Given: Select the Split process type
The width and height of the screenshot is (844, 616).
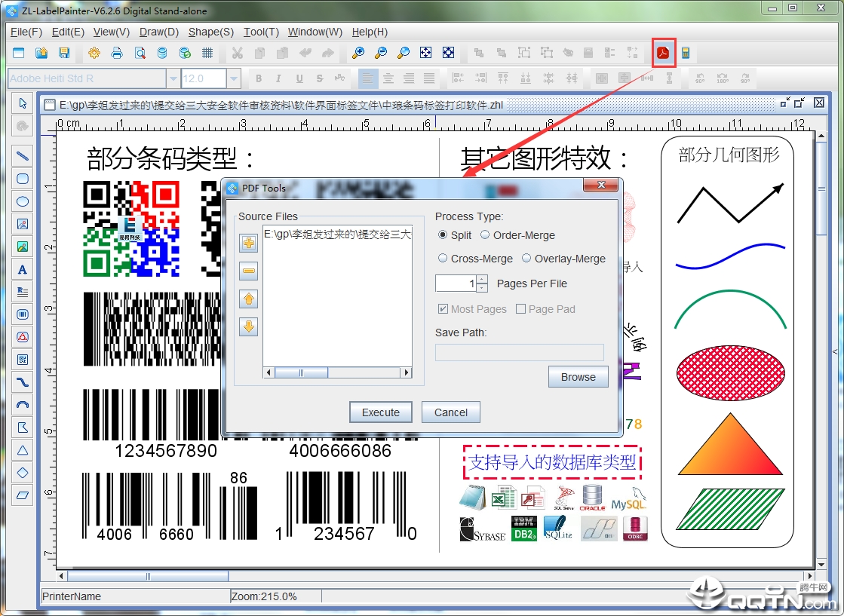Looking at the screenshot, I should click(x=443, y=235).
